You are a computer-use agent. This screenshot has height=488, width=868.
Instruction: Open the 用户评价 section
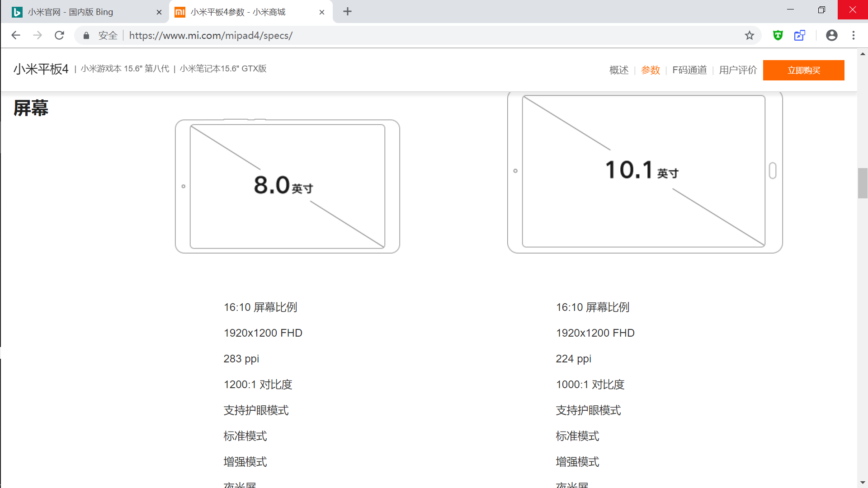(738, 70)
